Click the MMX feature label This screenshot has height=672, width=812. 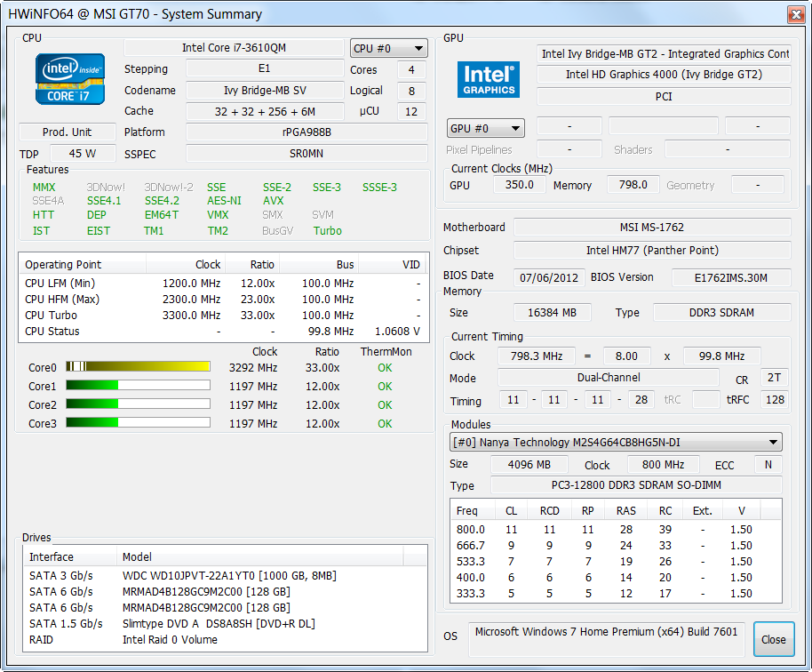tap(44, 187)
